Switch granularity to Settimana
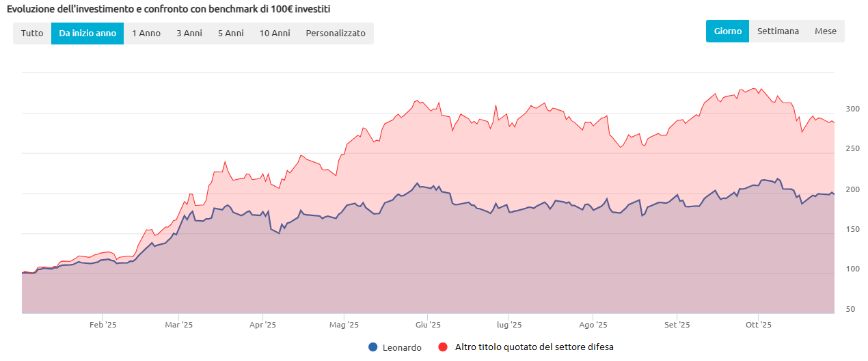868x361 pixels. click(778, 31)
